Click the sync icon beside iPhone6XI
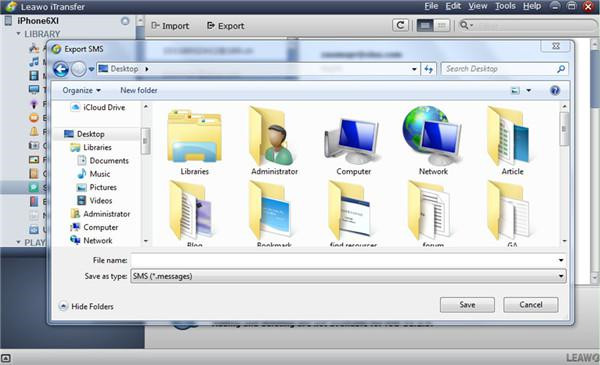The image size is (600, 365). point(125,21)
